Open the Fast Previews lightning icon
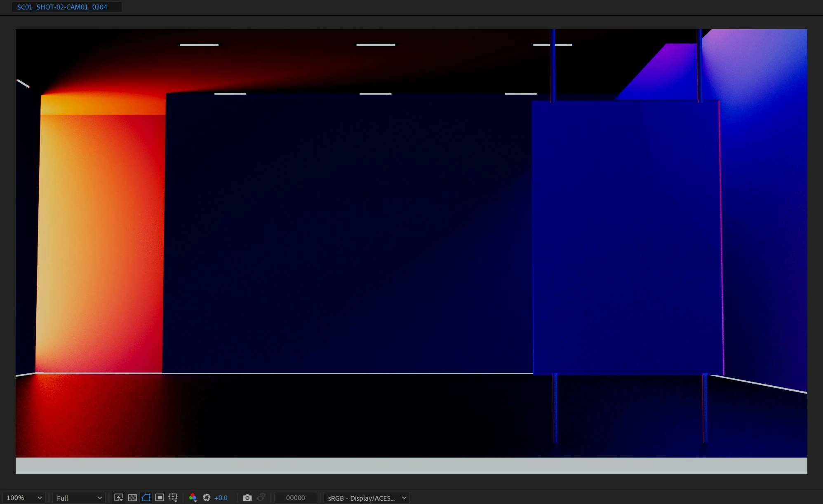Viewport: 823px width, 504px height. (x=119, y=498)
